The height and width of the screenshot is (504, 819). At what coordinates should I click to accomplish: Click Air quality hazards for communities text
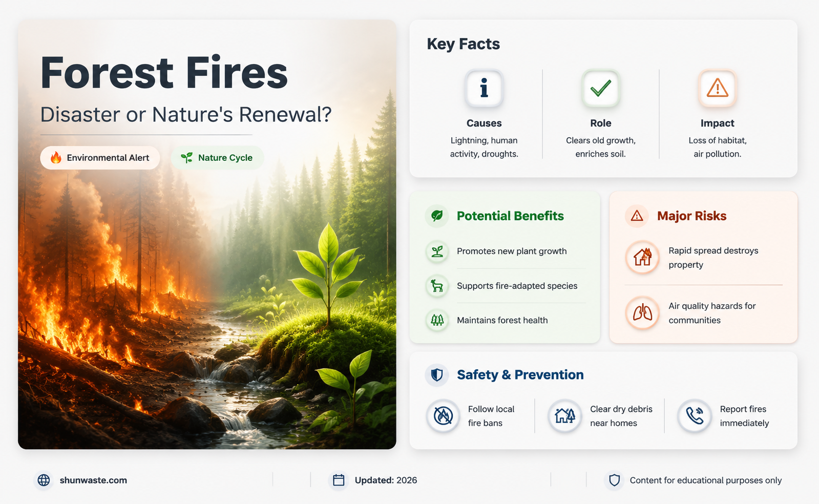tap(712, 313)
